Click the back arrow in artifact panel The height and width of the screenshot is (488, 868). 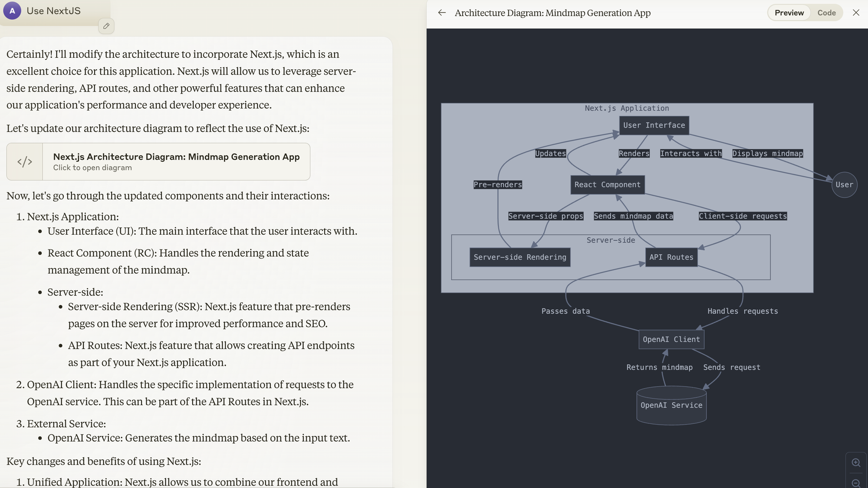click(442, 13)
